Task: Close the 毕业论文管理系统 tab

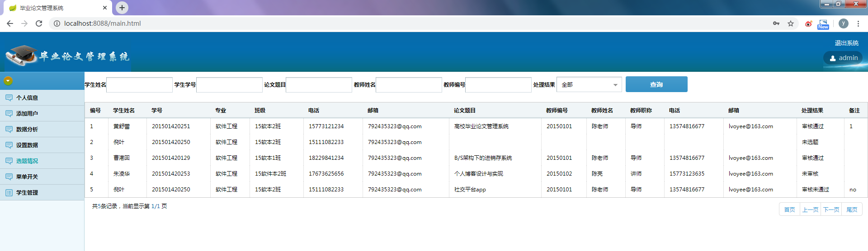Action: click(105, 8)
